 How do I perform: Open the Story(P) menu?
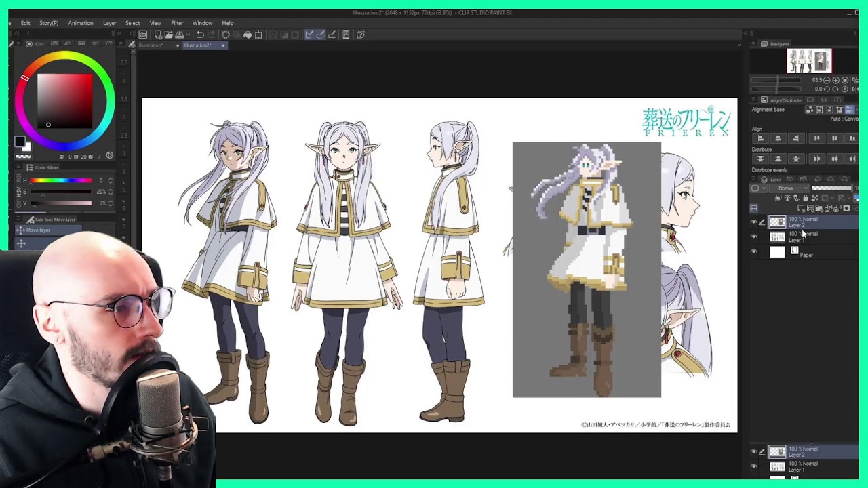[49, 23]
